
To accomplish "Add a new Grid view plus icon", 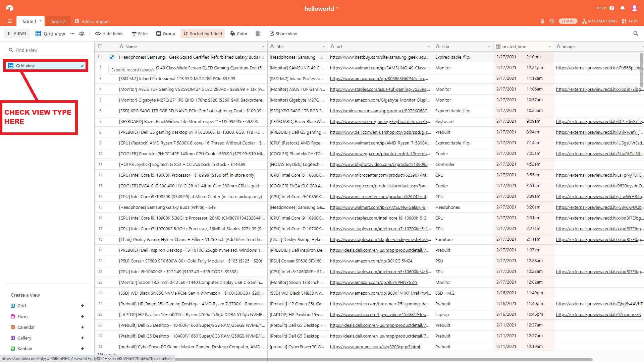I will click(x=83, y=306).
